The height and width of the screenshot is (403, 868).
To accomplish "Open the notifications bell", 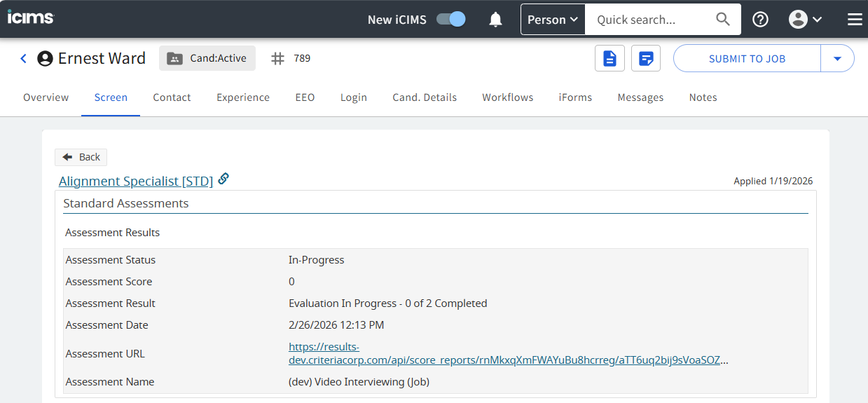I will point(496,20).
